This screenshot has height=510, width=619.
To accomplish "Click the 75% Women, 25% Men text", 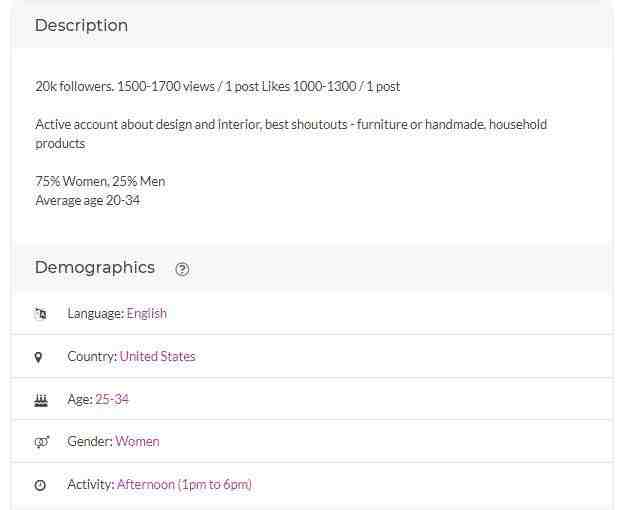I will click(x=100, y=181).
